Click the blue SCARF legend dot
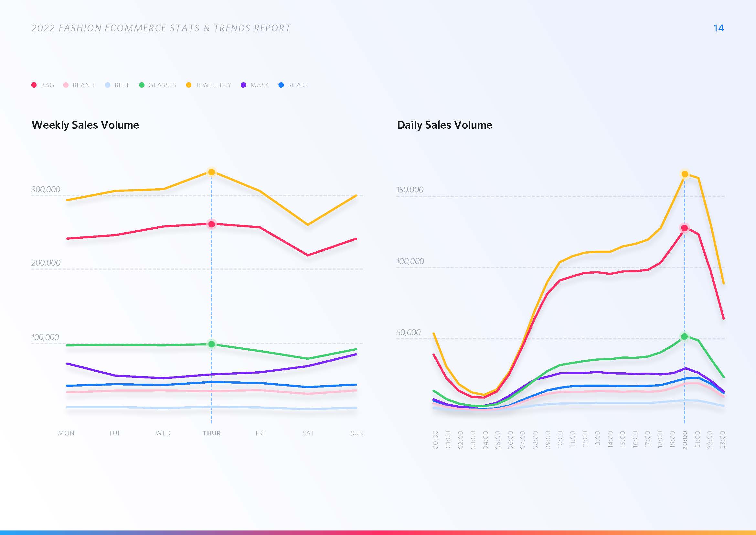 (281, 85)
